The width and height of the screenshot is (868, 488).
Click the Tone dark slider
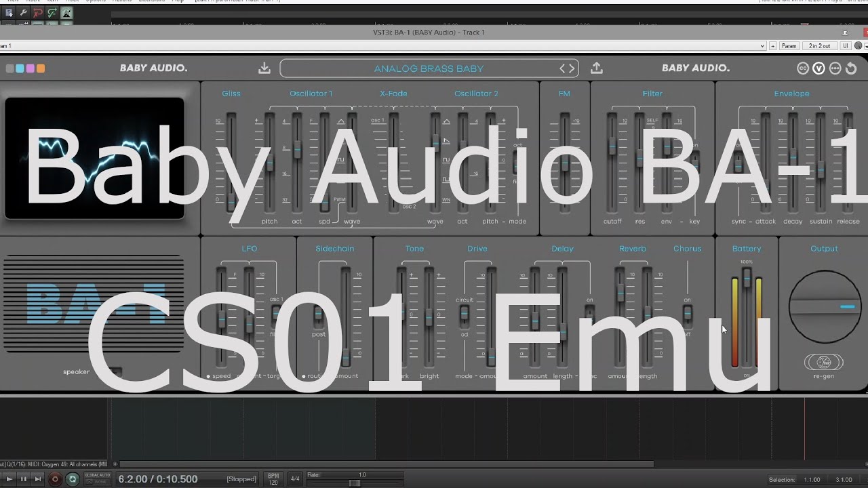401,317
